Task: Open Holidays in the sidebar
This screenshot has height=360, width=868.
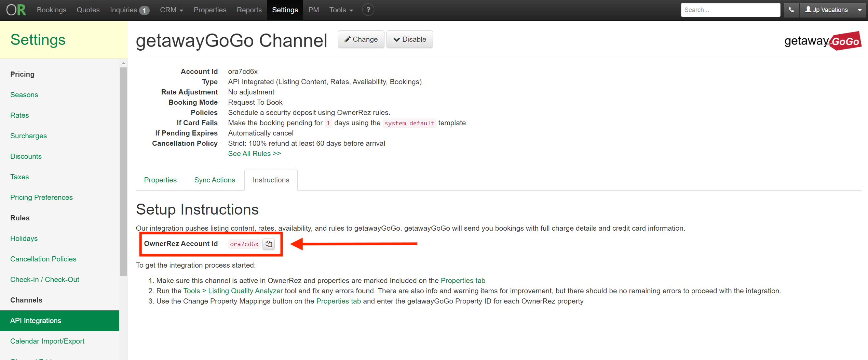Action: click(24, 239)
